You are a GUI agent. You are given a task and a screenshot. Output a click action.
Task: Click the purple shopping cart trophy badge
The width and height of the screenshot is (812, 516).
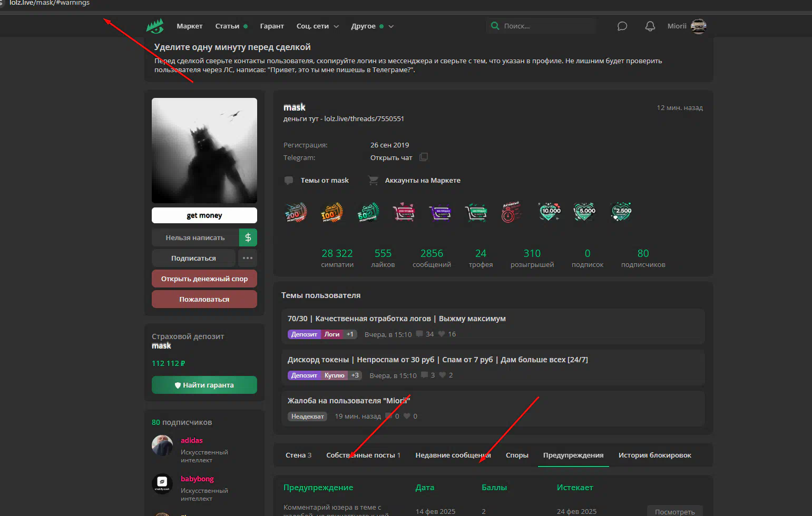point(440,212)
